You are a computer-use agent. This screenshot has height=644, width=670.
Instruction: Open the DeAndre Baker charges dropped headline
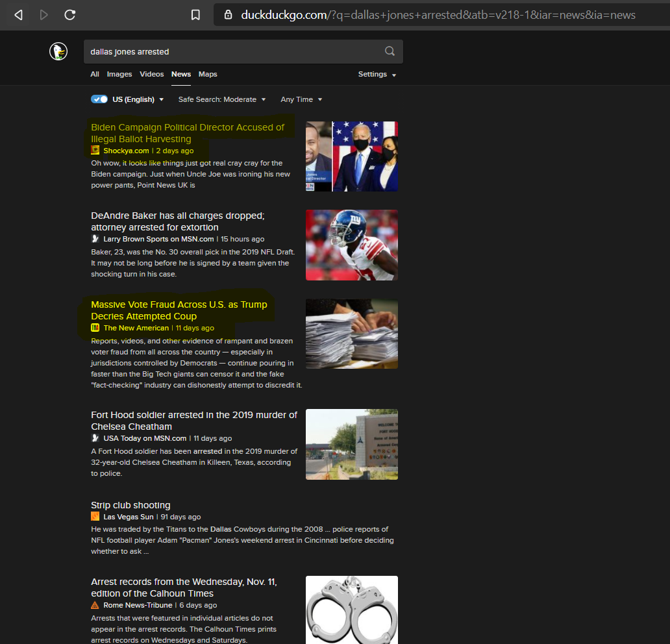(178, 221)
